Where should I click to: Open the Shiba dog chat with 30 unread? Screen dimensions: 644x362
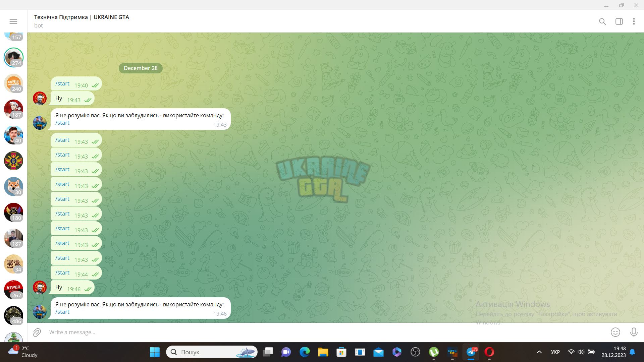coord(13,186)
